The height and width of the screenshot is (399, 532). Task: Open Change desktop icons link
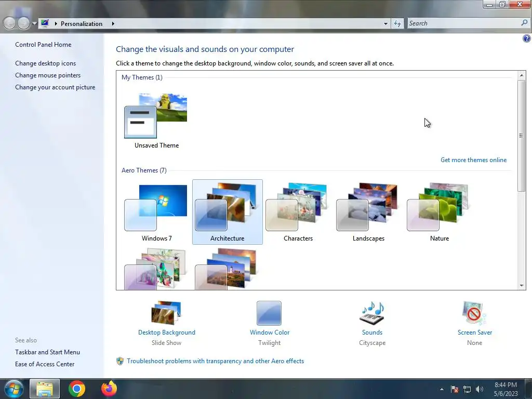click(46, 63)
